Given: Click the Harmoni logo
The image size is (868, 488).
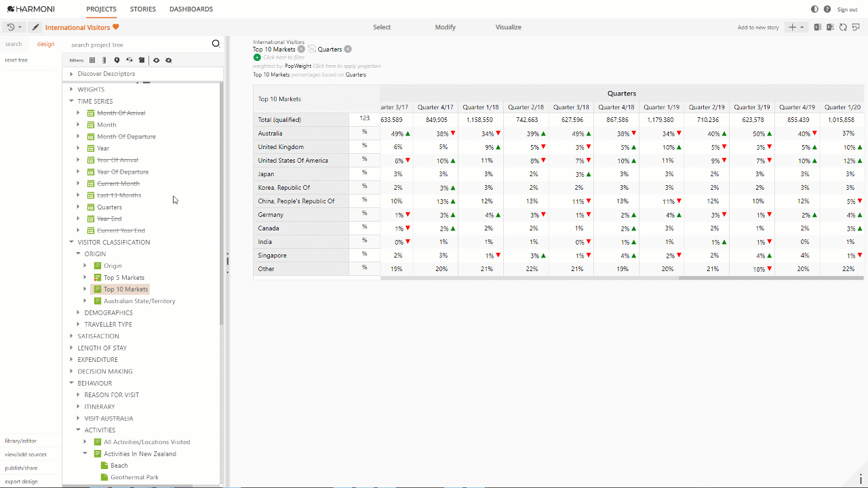Looking at the screenshot, I should tap(31, 9).
